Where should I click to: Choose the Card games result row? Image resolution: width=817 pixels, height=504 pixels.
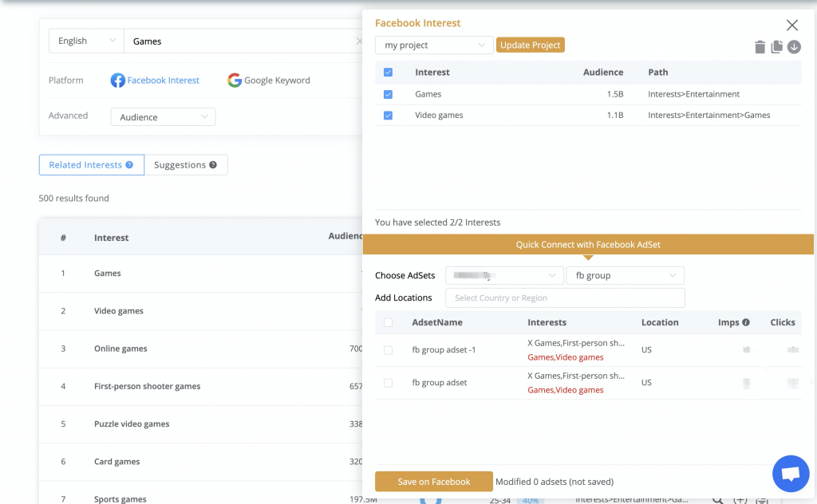coord(200,461)
